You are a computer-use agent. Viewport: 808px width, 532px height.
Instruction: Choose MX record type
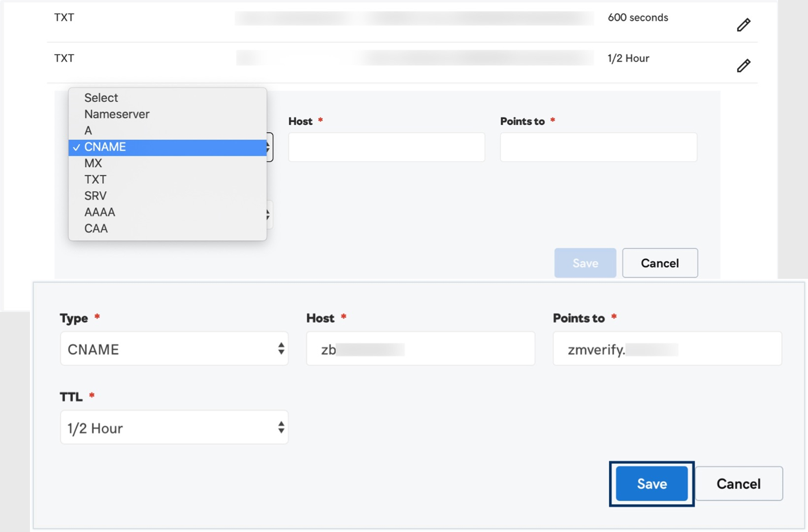(168, 163)
